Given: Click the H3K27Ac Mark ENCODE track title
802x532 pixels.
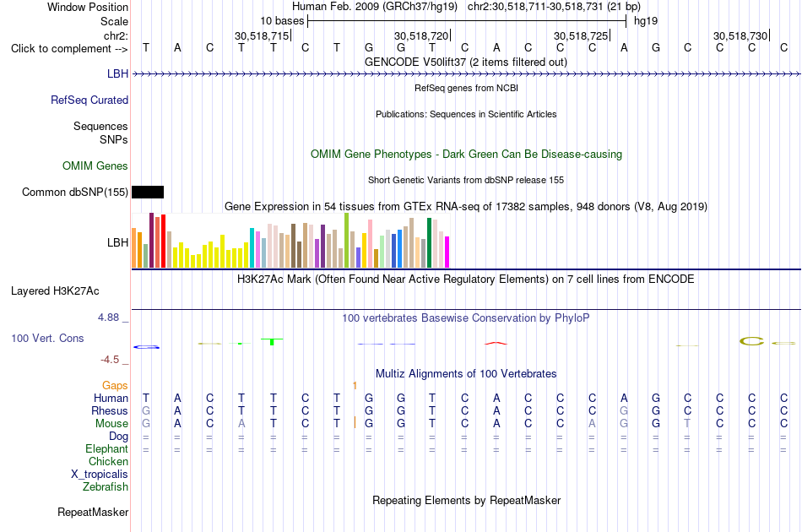Looking at the screenshot, I should (466, 280).
